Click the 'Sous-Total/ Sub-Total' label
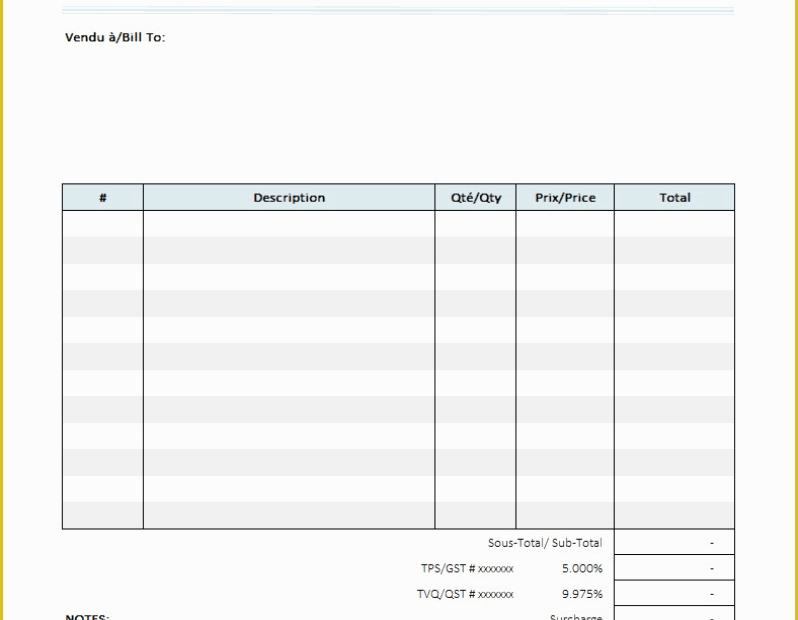Screen dimensions: 798x620 (545, 543)
